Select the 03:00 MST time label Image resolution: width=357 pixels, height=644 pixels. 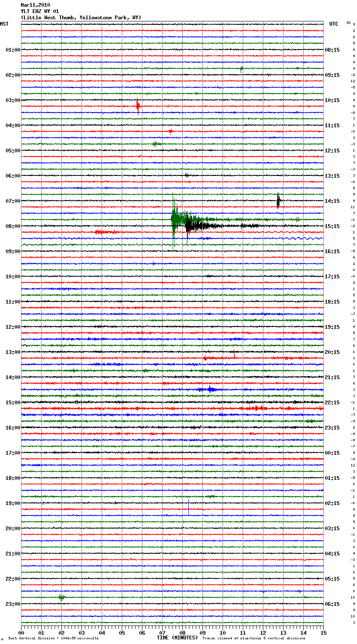pos(13,100)
